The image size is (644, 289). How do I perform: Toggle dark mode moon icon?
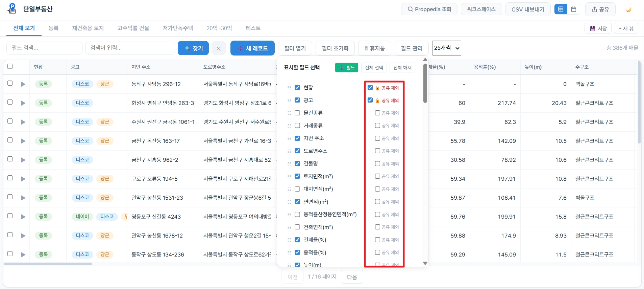[x=628, y=9]
